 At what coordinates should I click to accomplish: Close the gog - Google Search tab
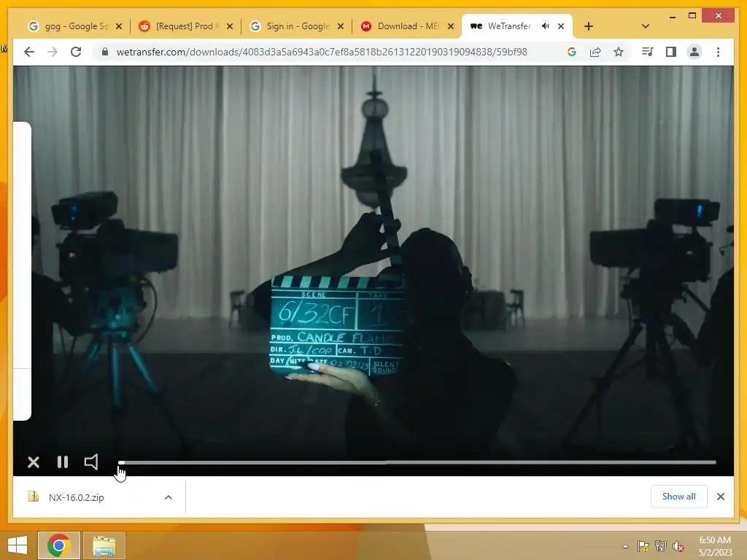(119, 27)
